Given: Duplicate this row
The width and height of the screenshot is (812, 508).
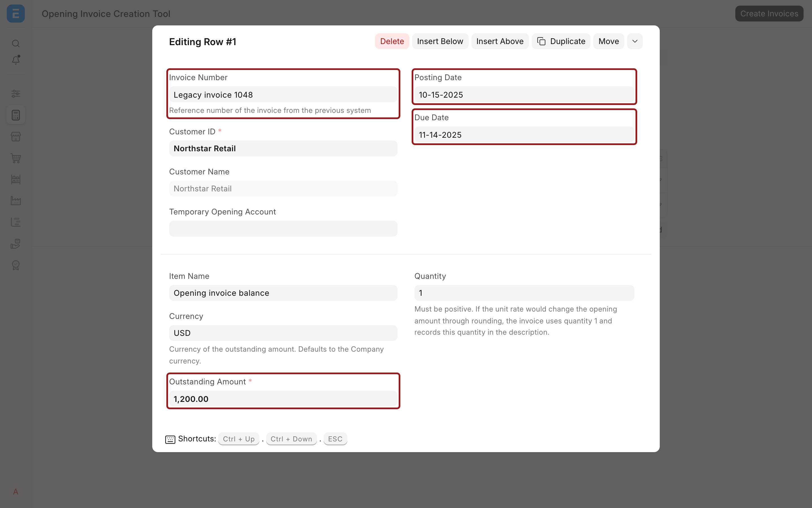Looking at the screenshot, I should point(561,41).
